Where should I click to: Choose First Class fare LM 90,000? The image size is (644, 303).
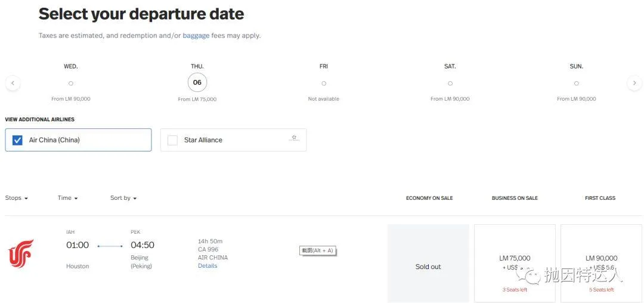(x=601, y=263)
